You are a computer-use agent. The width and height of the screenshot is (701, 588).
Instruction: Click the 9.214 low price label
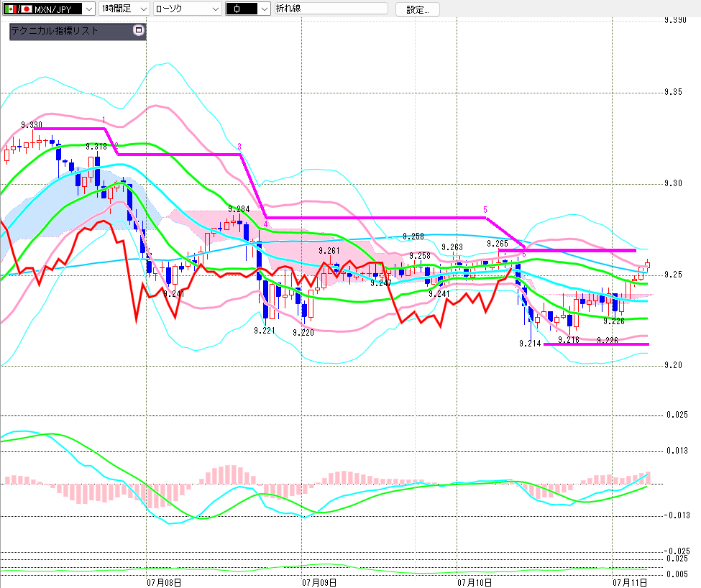(530, 343)
